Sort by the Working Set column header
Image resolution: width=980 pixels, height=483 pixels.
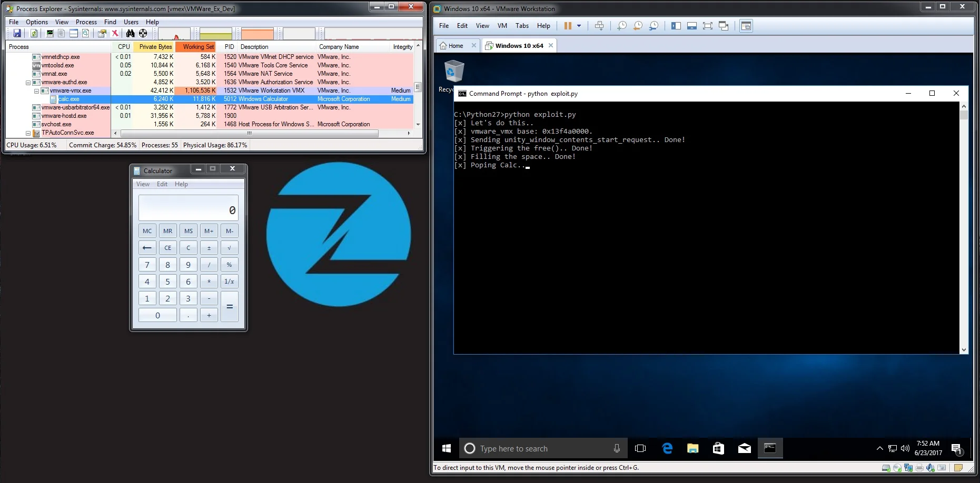tap(195, 47)
